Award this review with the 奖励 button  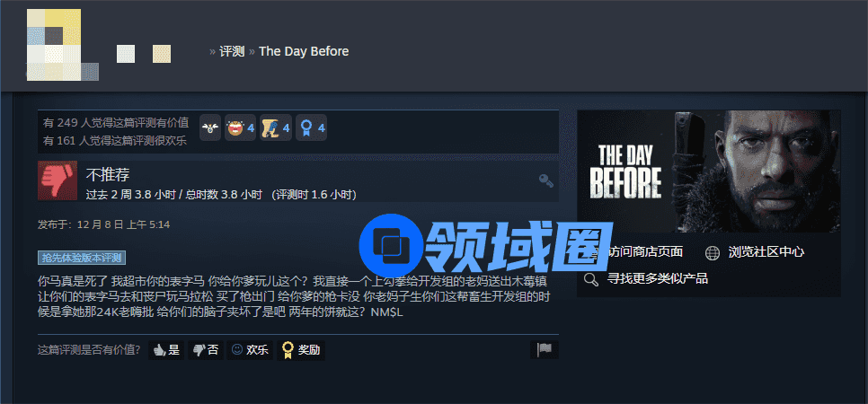pos(301,350)
